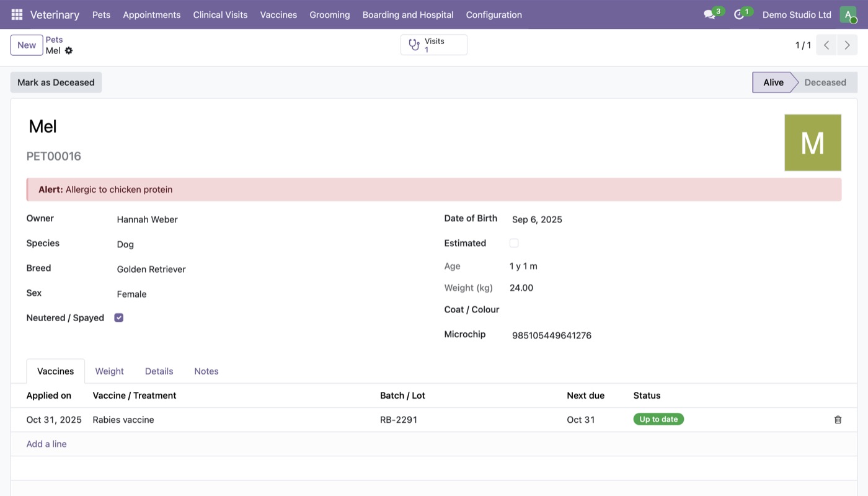Switch to the Weight tab

pyautogui.click(x=109, y=371)
